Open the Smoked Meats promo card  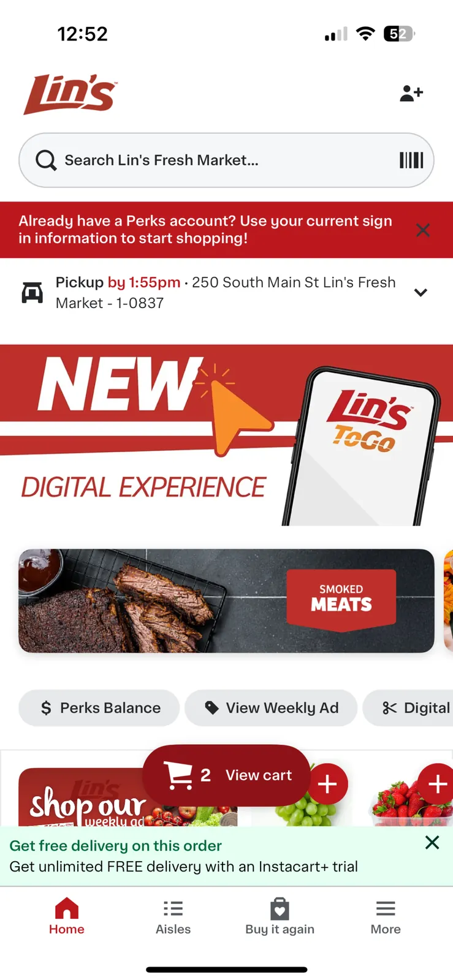226,601
